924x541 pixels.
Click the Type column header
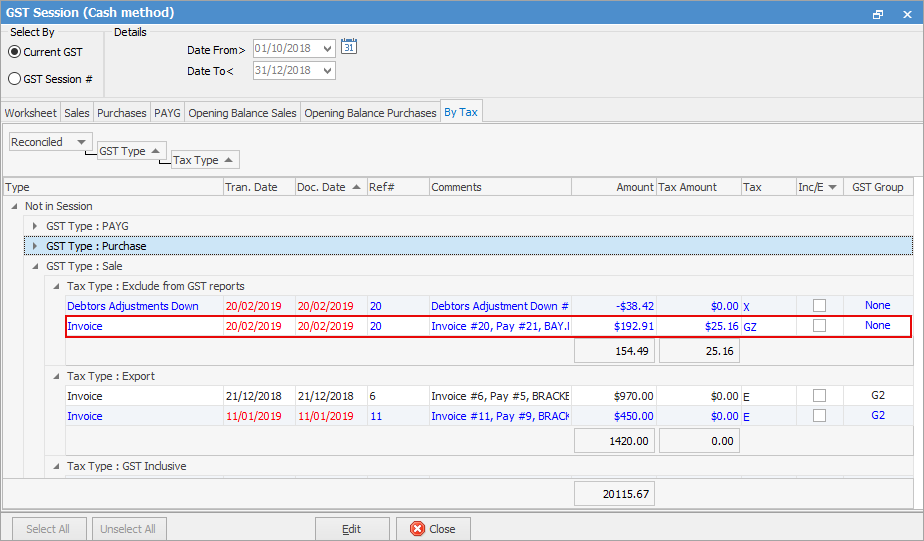coord(113,187)
